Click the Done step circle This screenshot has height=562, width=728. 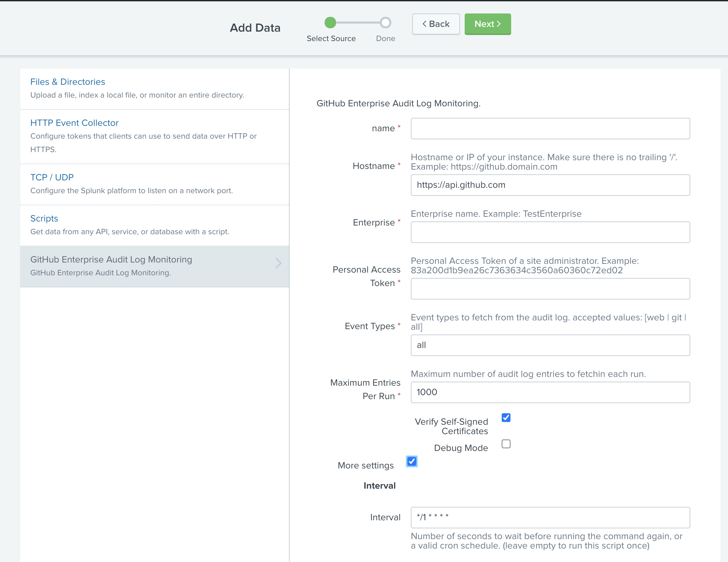(386, 23)
